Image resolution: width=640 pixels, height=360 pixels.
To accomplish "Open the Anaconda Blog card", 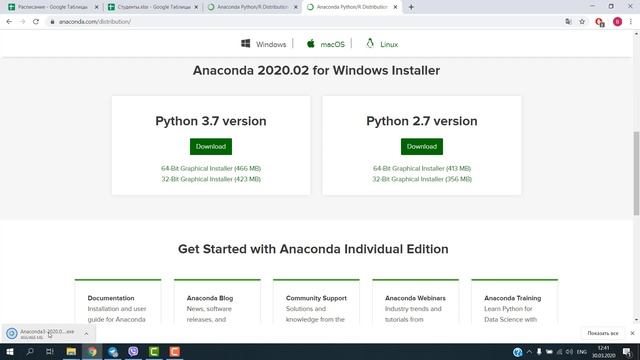I will [217, 302].
